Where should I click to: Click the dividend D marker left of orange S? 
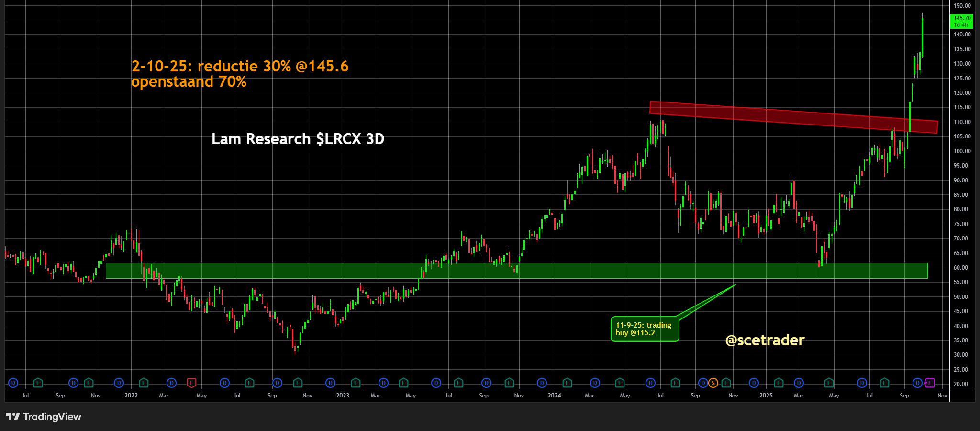pyautogui.click(x=702, y=383)
